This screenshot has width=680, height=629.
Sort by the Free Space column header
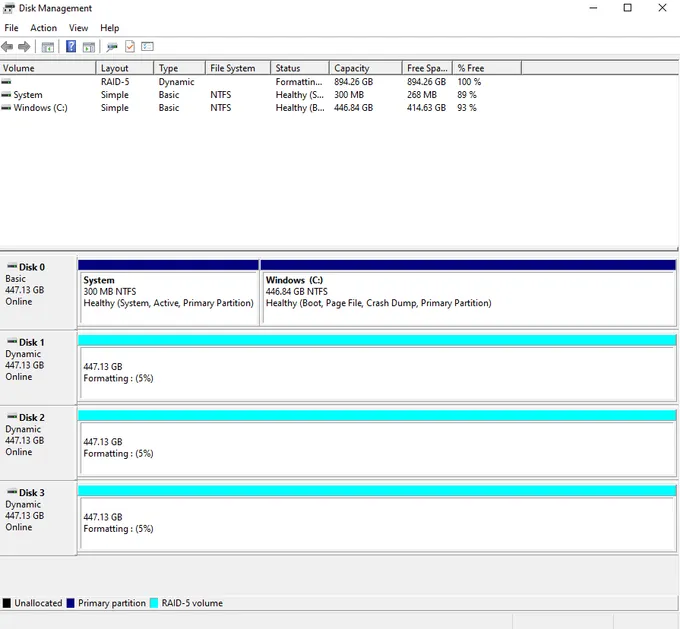pos(427,68)
